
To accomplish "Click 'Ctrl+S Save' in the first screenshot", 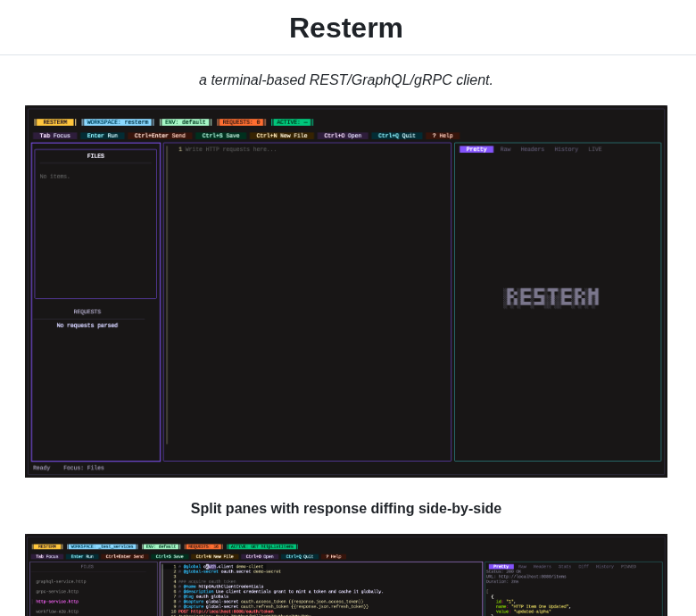I will [220, 136].
